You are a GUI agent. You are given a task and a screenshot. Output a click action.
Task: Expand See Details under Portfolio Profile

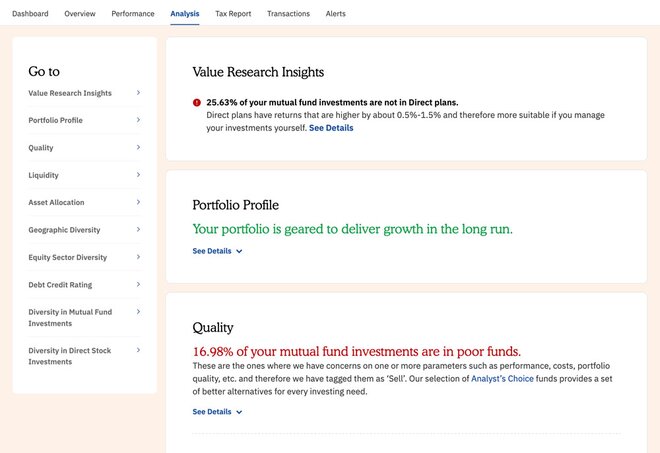tap(217, 251)
